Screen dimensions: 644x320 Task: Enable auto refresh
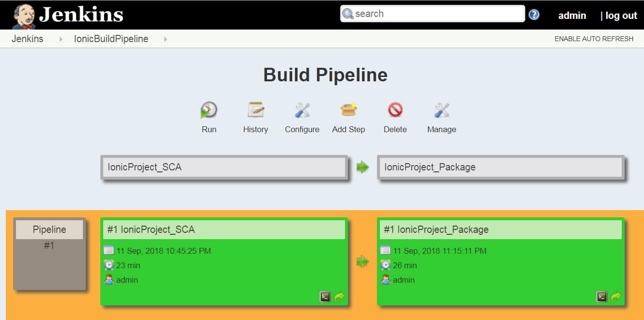[x=594, y=39]
